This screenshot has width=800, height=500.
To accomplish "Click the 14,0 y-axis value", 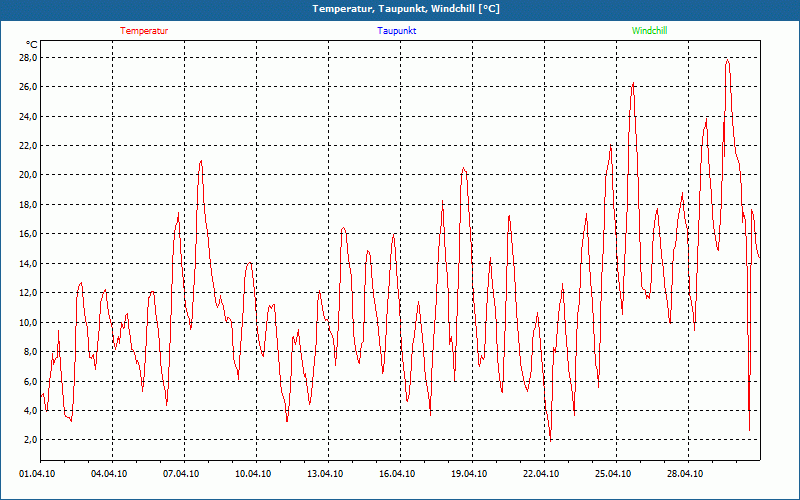I will tap(29, 263).
